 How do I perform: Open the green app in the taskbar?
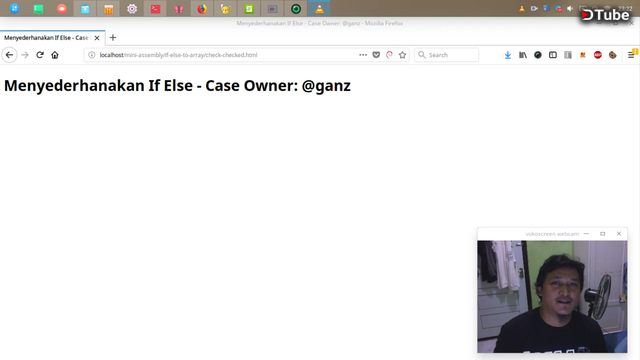38,9
